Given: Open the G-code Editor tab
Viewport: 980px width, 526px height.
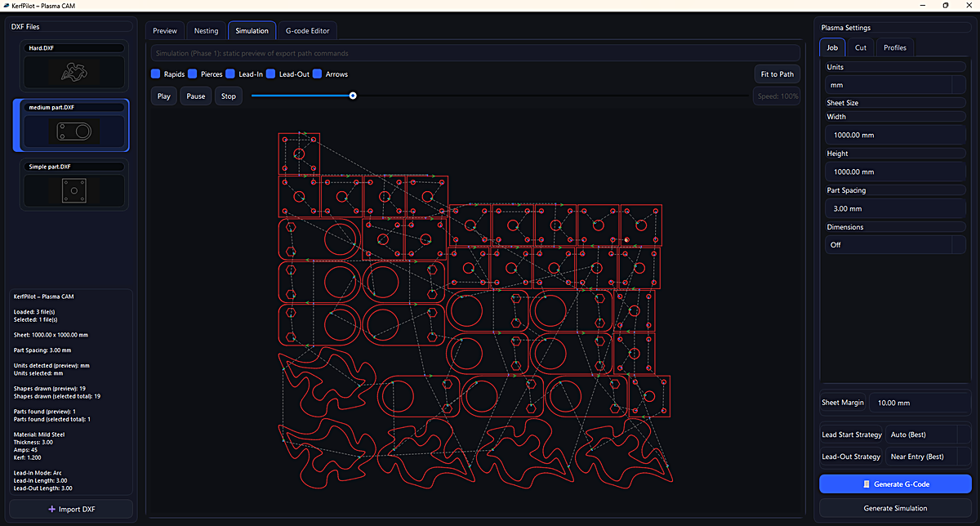Looking at the screenshot, I should click(308, 30).
